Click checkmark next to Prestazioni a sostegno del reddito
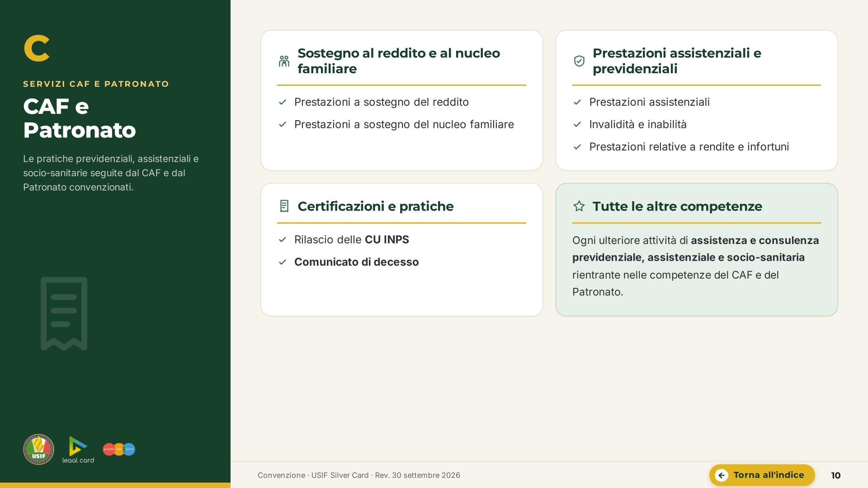This screenshot has width=868, height=488. [283, 102]
